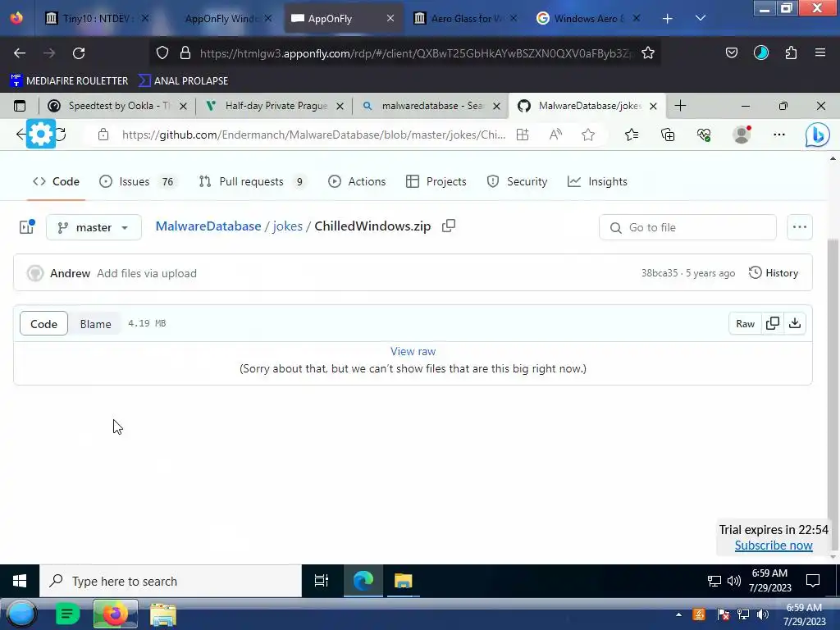Open the Bing chat sidebar button
Viewport: 840px width, 630px height.
pyautogui.click(x=818, y=135)
